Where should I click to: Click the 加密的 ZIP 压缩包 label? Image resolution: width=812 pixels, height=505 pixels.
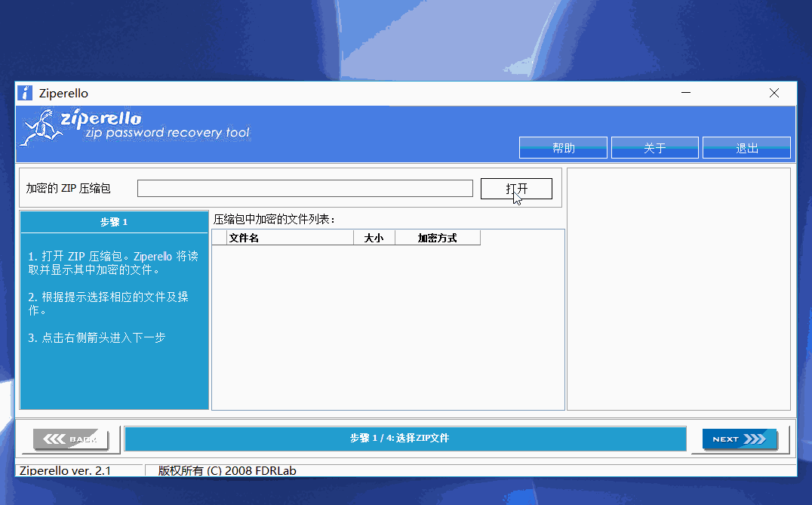69,188
